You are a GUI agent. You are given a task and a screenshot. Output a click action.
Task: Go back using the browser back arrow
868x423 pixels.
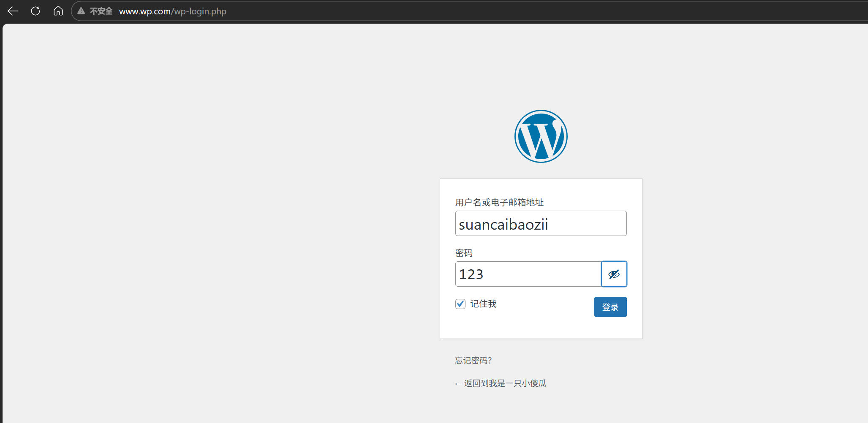[13, 11]
